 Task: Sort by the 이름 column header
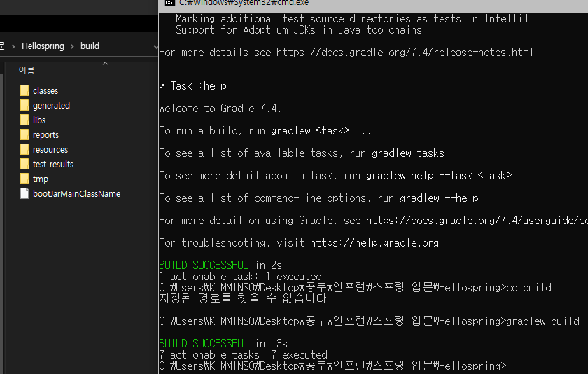tap(27, 70)
